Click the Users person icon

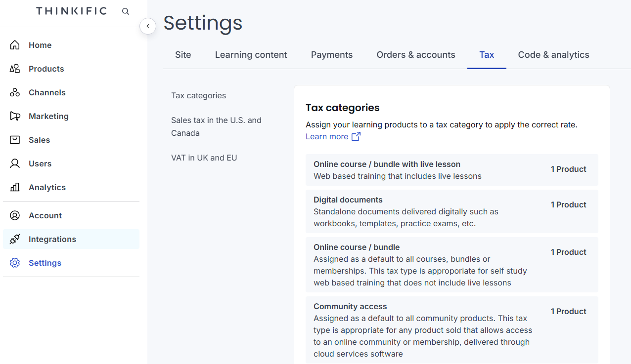click(15, 163)
